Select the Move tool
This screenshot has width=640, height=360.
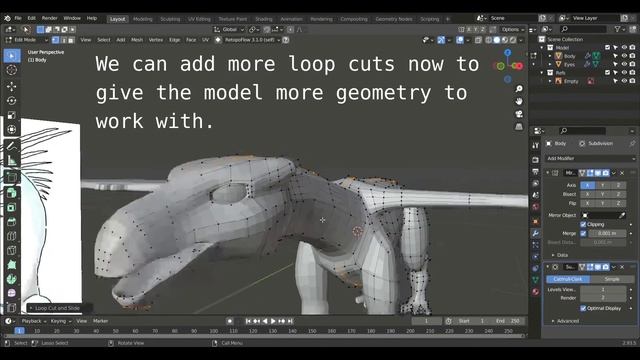(x=11, y=87)
